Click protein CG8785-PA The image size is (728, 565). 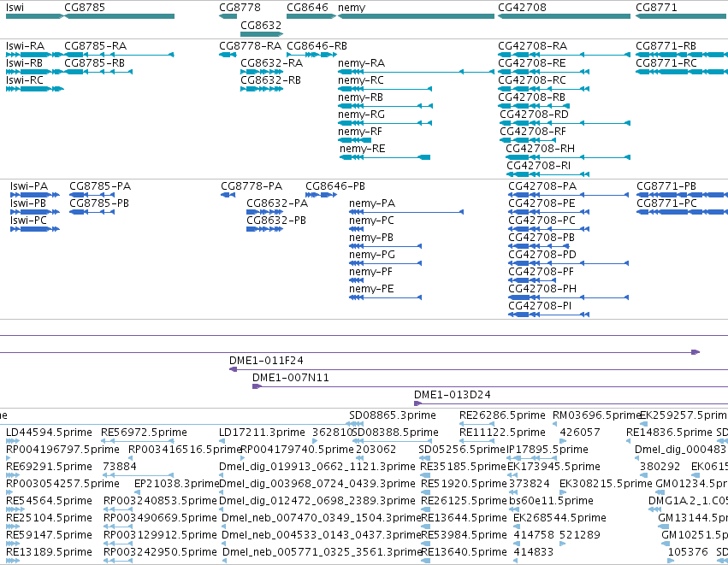92,195
